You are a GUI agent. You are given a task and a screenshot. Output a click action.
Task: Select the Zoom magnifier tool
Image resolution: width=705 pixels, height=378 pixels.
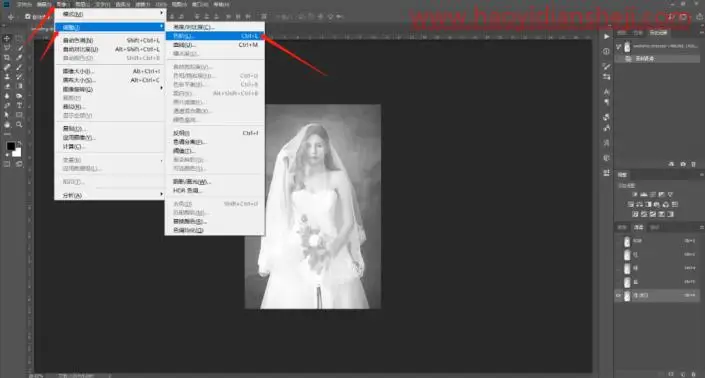(x=19, y=125)
